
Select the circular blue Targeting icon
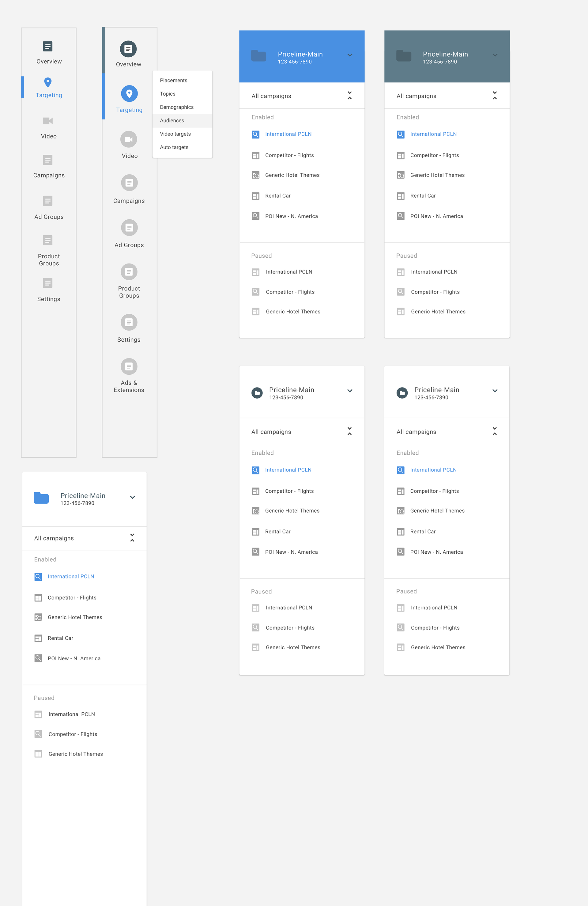[130, 94]
